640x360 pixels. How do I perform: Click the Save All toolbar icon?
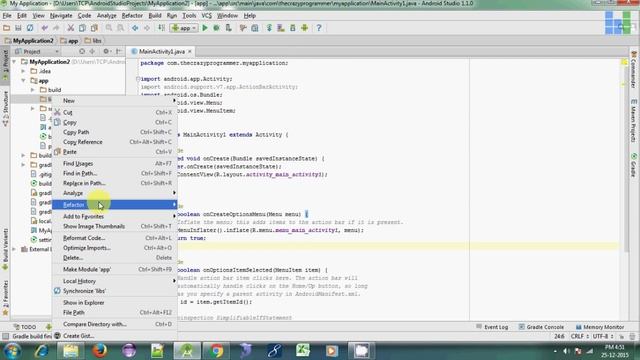[x=18, y=28]
